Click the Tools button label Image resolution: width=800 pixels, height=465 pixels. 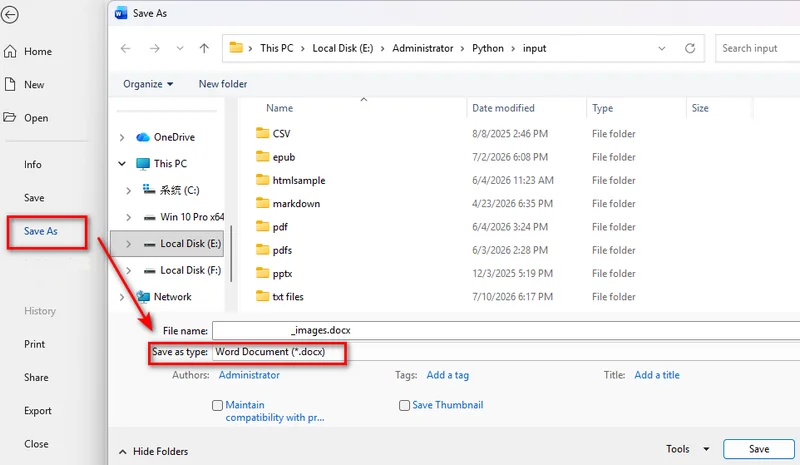(678, 449)
